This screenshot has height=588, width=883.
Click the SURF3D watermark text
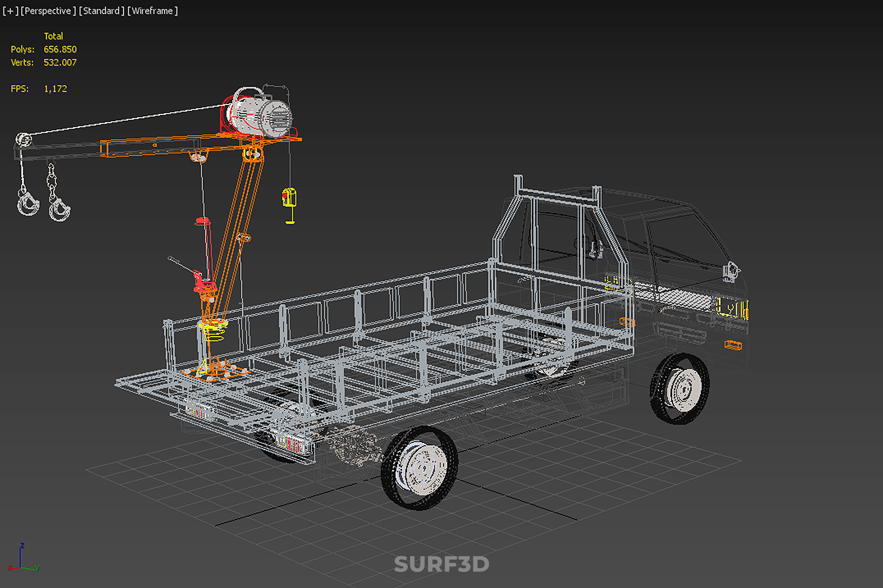[441, 565]
